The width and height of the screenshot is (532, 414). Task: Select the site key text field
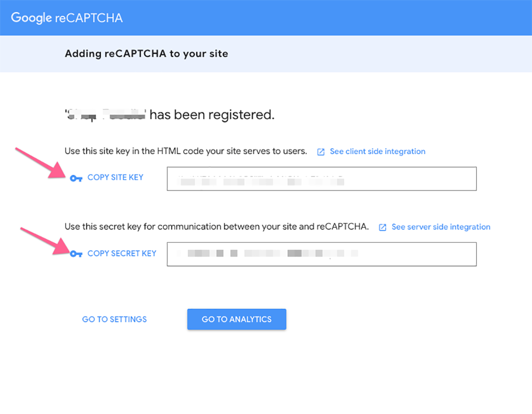click(x=322, y=179)
